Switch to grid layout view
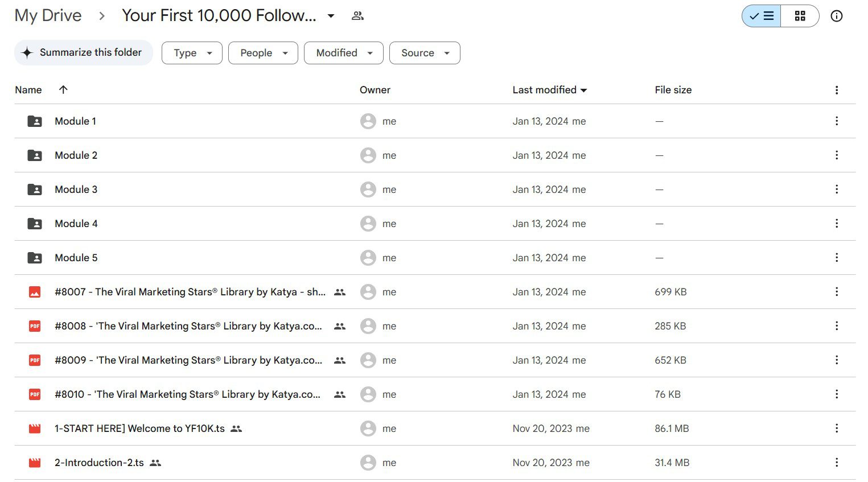This screenshot has width=868, height=482. (x=800, y=16)
